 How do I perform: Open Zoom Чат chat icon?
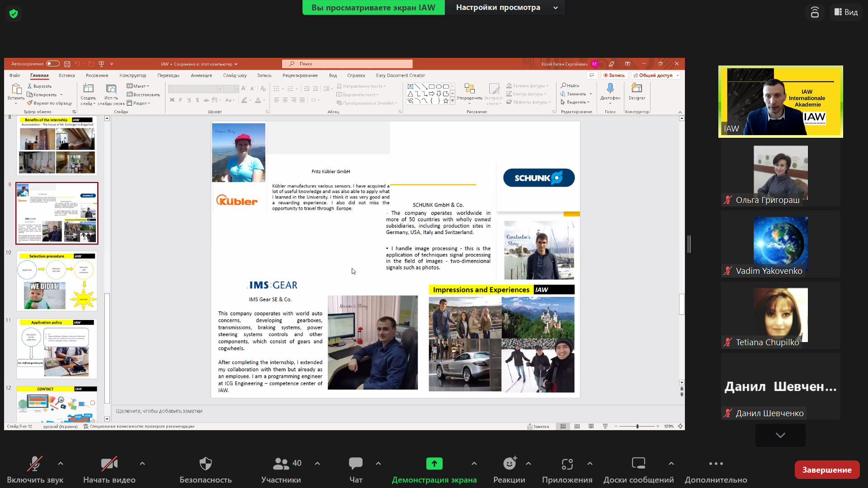(356, 463)
